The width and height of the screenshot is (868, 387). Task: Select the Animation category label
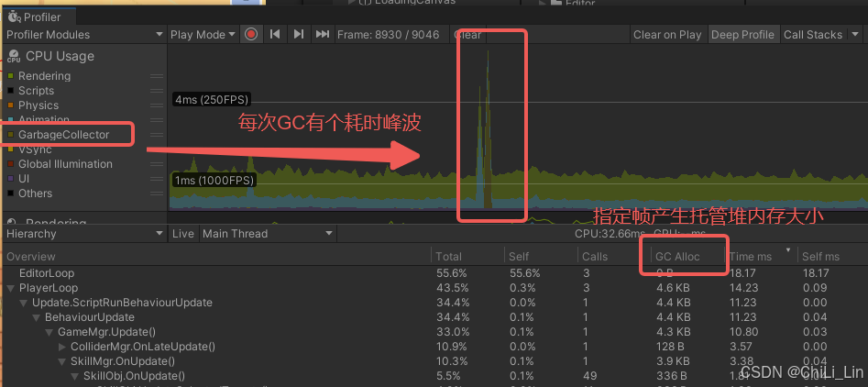44,119
